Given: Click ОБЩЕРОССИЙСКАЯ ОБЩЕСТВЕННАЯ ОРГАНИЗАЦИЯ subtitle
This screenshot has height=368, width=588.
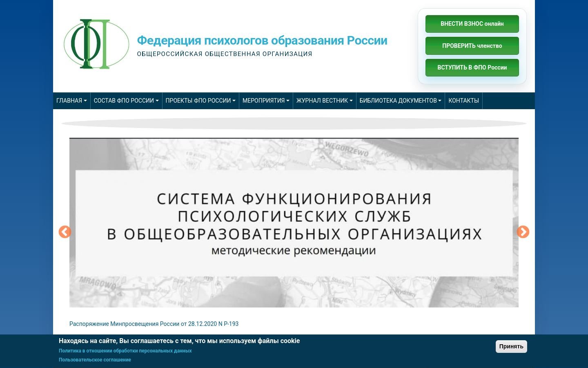Looking at the screenshot, I should (x=225, y=54).
